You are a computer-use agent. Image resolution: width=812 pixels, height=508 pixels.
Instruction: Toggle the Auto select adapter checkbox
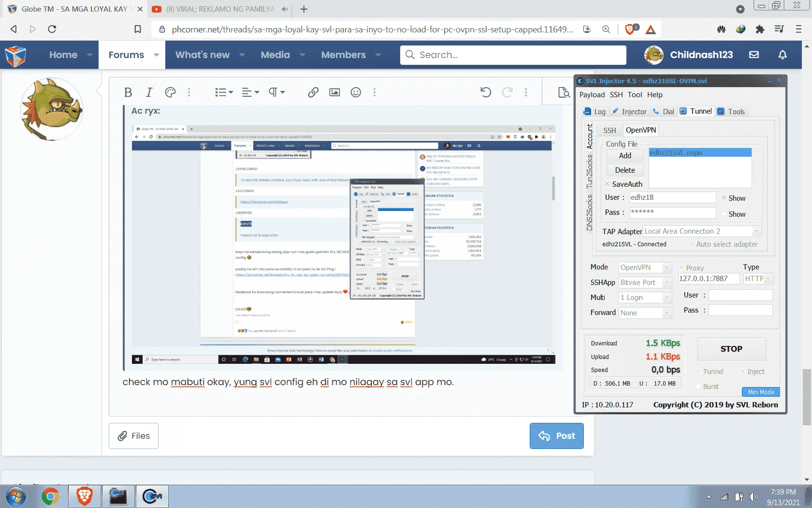[691, 244]
